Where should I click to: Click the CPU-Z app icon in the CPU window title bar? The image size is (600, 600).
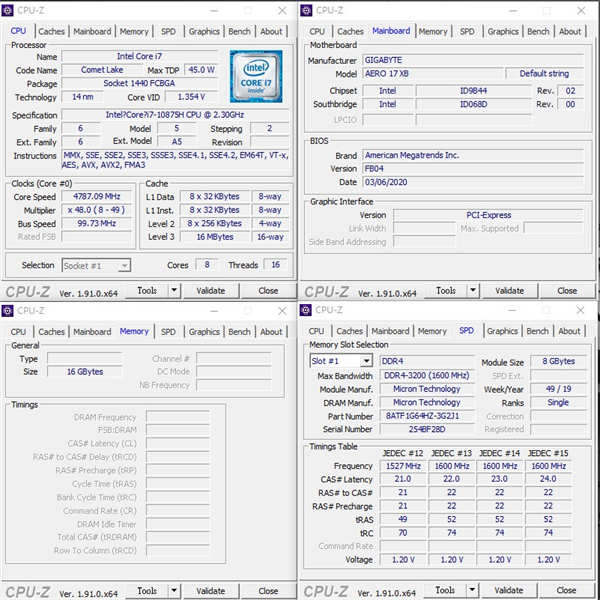click(x=7, y=10)
